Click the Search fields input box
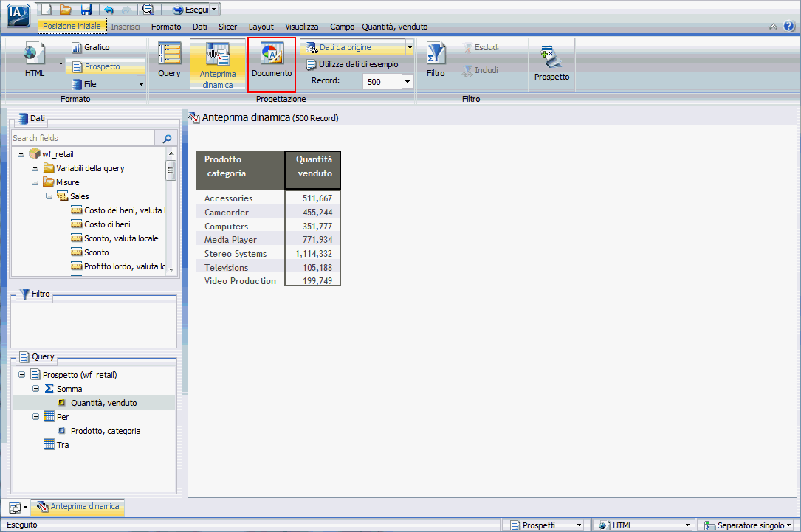 [83, 138]
